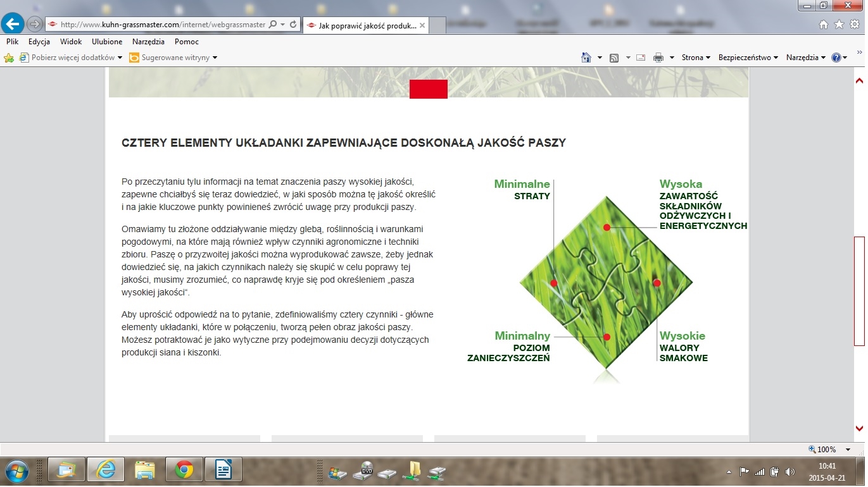The height and width of the screenshot is (487, 868).
Task: Open the 'Pobierz więcej dodatków' dropdown arrow
Action: [120, 58]
